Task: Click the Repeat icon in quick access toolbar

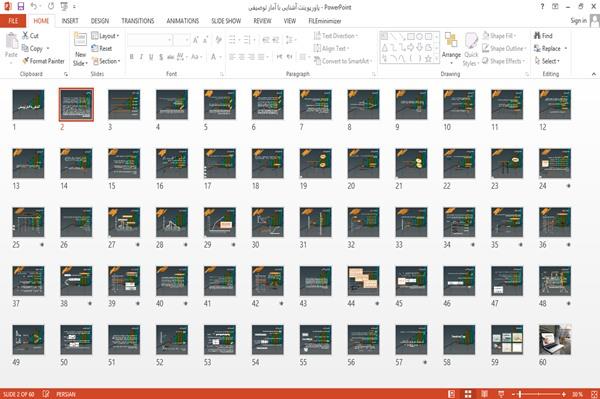Action: point(51,6)
